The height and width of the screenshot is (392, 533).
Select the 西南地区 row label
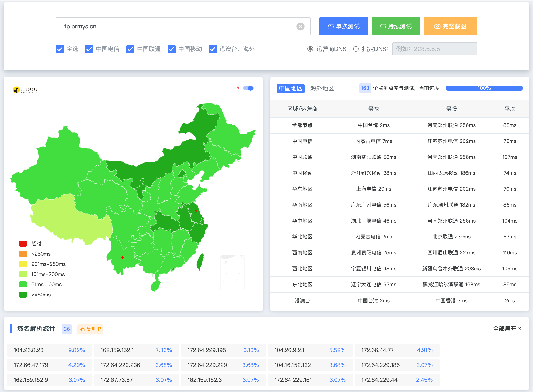(302, 252)
